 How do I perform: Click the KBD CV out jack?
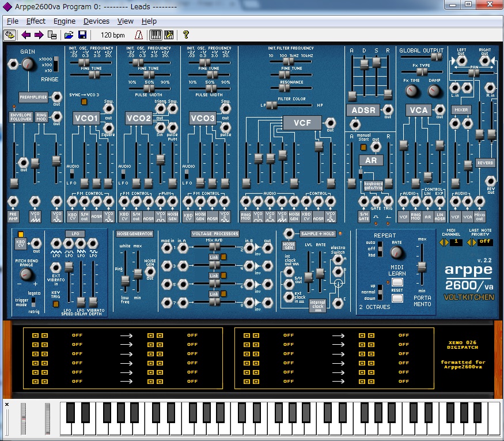[x=36, y=243]
